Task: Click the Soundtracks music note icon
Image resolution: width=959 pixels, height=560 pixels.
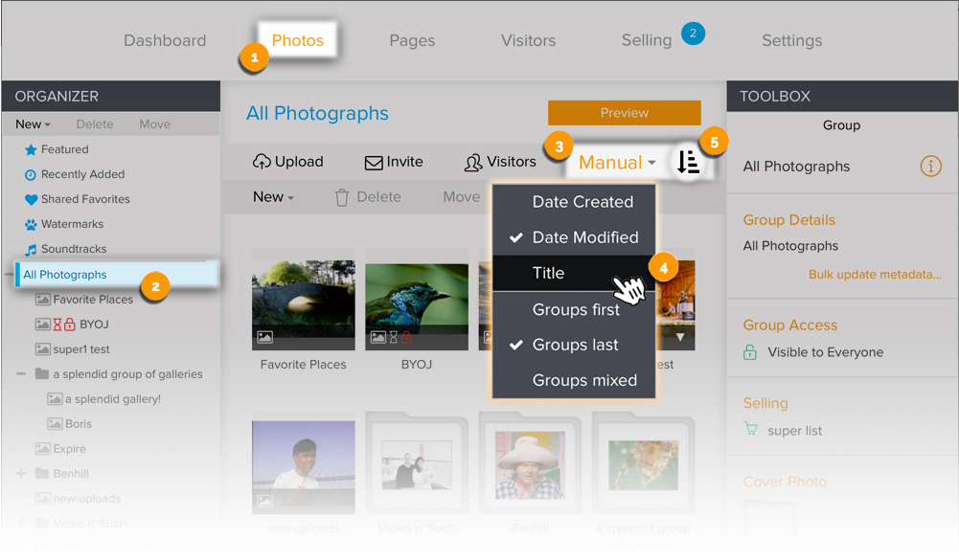Action: click(x=31, y=250)
